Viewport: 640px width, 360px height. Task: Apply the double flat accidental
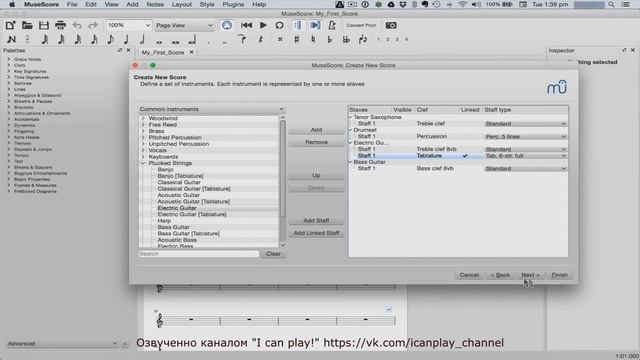[346, 40]
